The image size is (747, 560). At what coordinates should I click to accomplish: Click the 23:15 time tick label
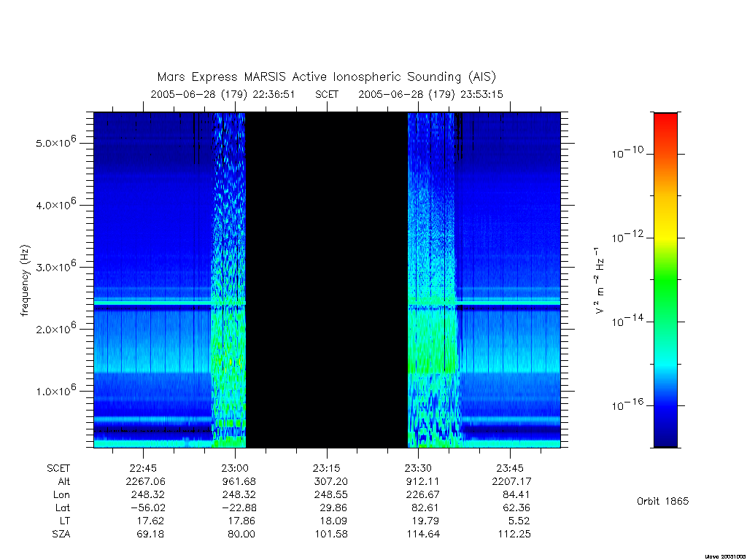click(x=327, y=468)
